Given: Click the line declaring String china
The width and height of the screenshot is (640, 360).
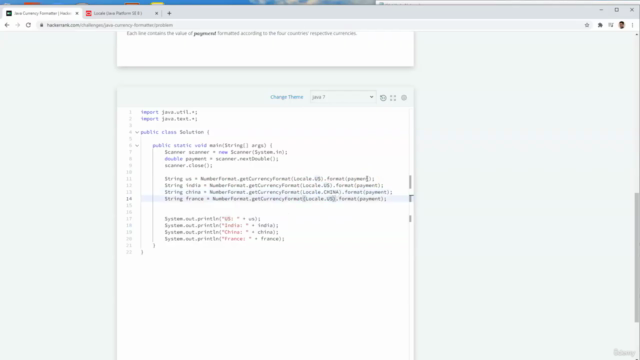Looking at the screenshot, I should pos(278,192).
